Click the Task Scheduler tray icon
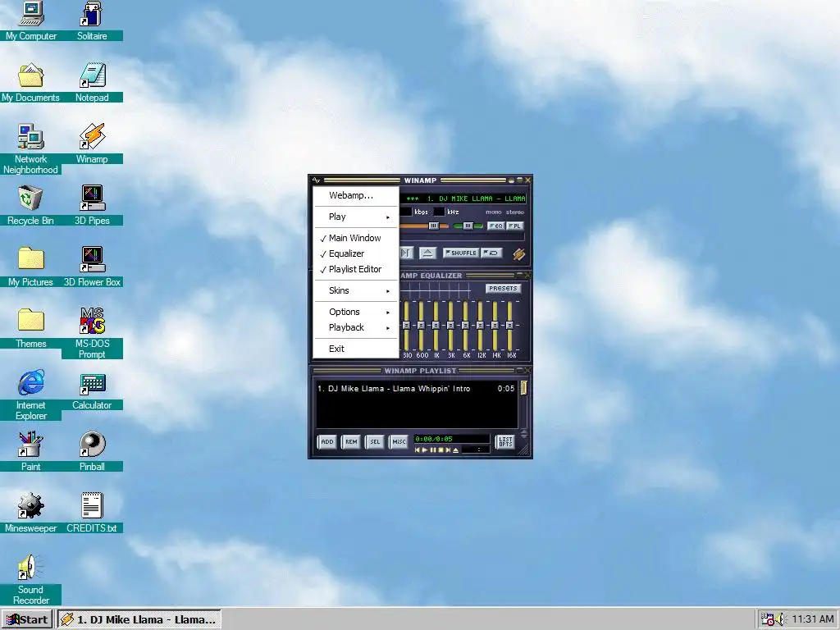 (768, 619)
